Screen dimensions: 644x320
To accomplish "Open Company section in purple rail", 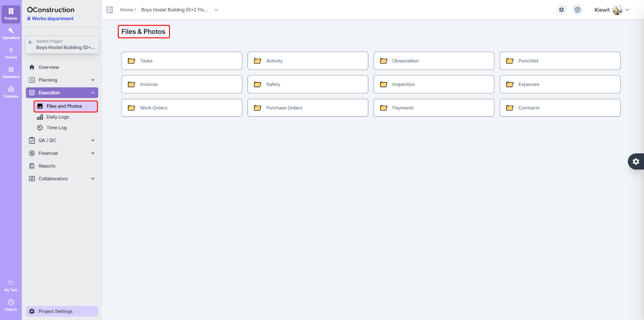I will 11,92.
